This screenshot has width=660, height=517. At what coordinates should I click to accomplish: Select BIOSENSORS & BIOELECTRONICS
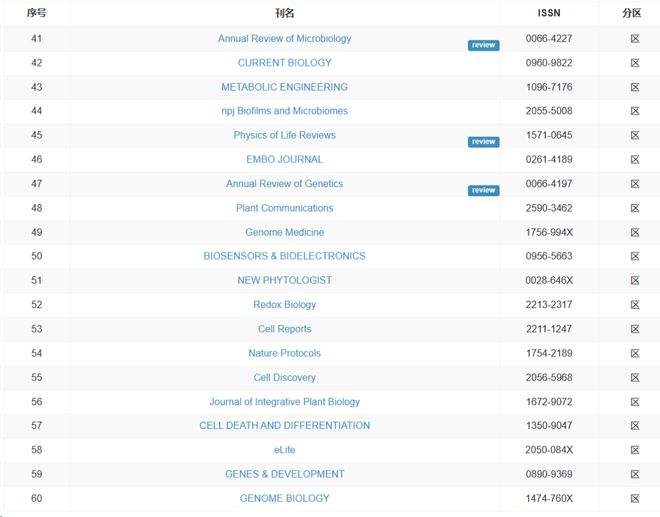coord(284,256)
